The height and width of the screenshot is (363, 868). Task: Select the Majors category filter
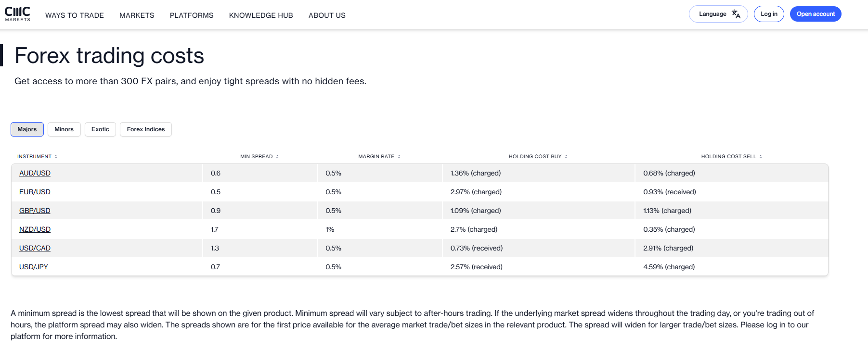[x=27, y=129]
